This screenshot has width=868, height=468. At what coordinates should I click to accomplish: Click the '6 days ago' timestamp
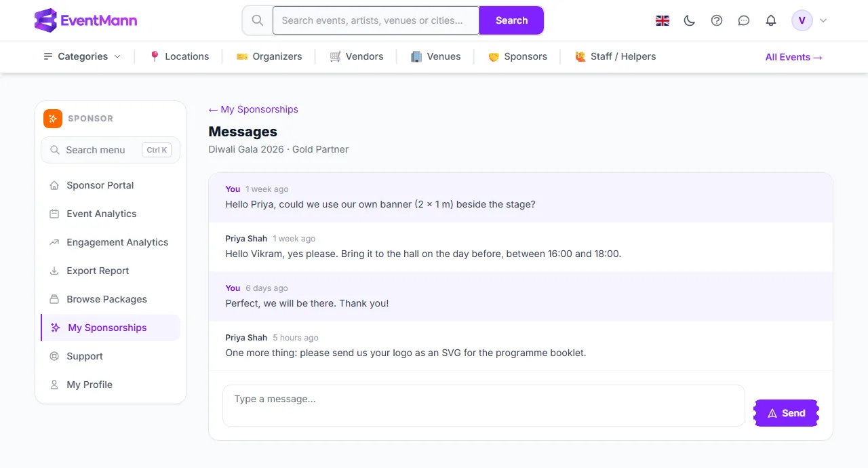pos(267,288)
